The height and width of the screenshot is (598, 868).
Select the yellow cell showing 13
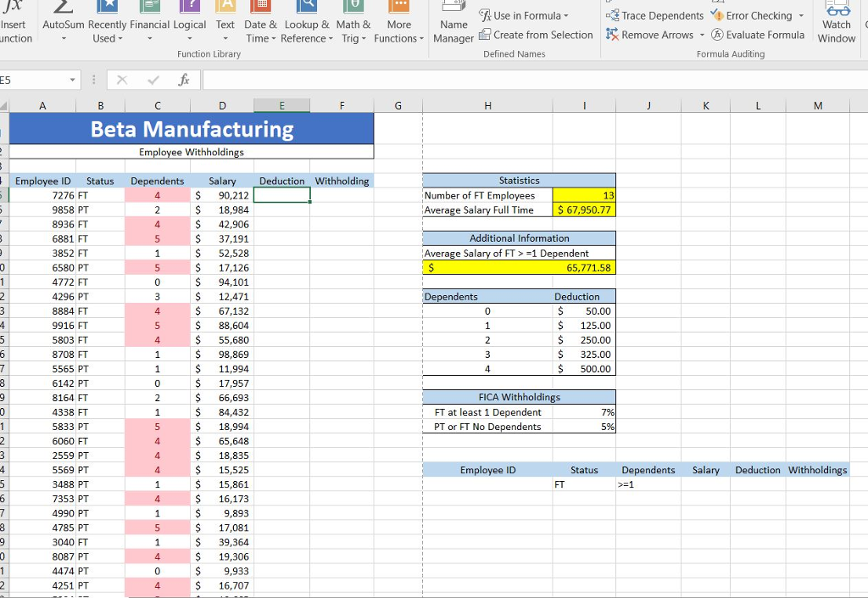tap(584, 195)
